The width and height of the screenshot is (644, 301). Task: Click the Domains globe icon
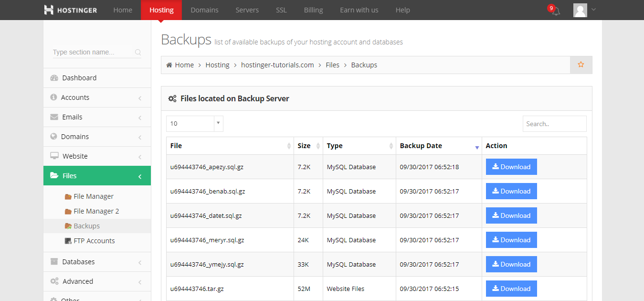(53, 137)
